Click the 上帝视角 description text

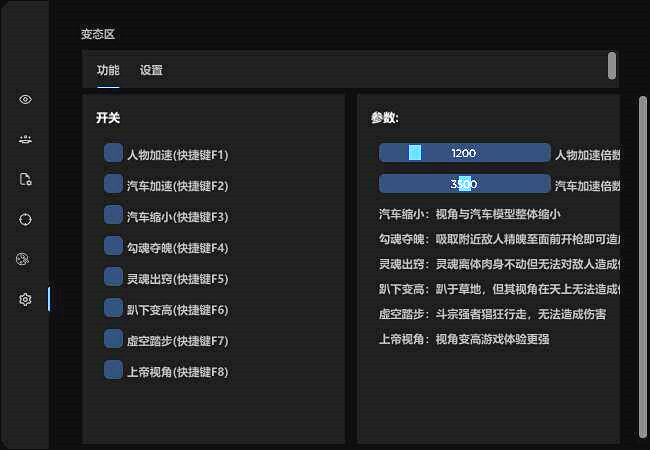pos(464,339)
